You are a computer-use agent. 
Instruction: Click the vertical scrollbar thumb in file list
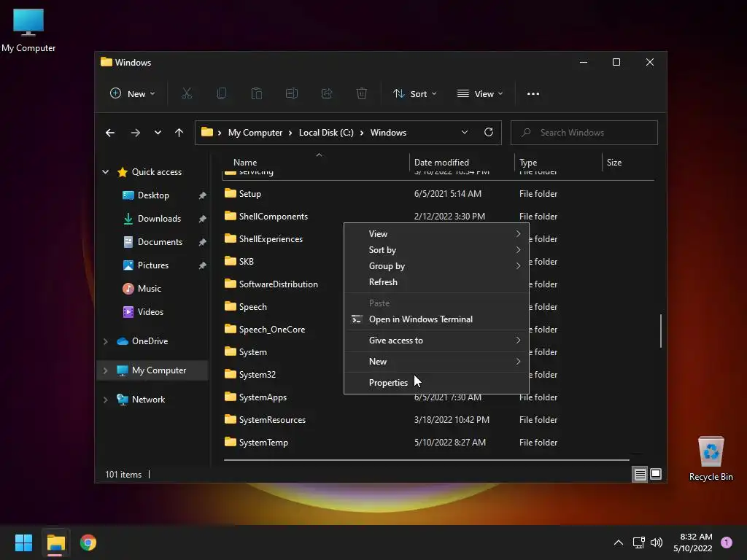click(661, 330)
